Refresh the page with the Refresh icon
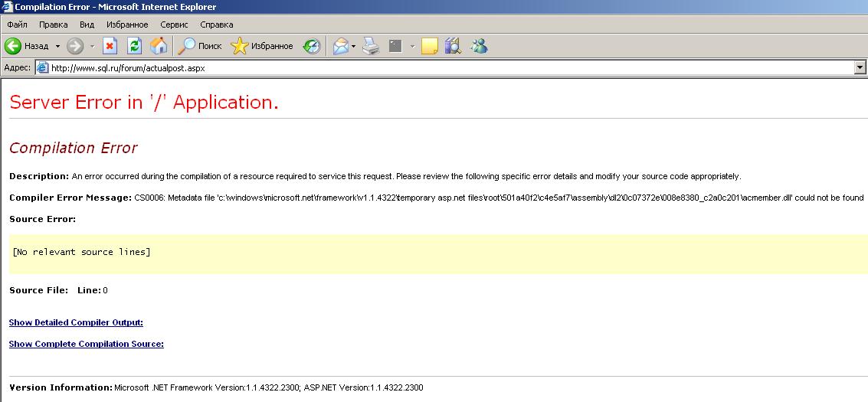Screen dimensions: 868x402 (134, 46)
